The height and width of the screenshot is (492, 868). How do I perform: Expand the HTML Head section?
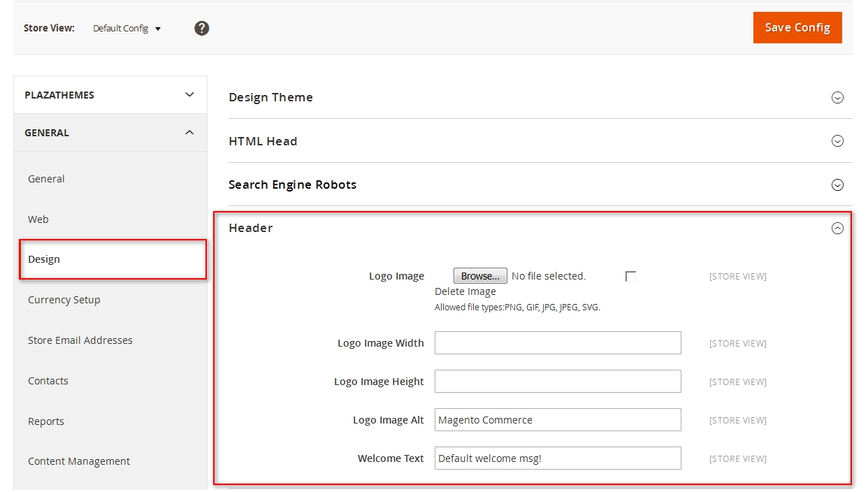pyautogui.click(x=837, y=141)
